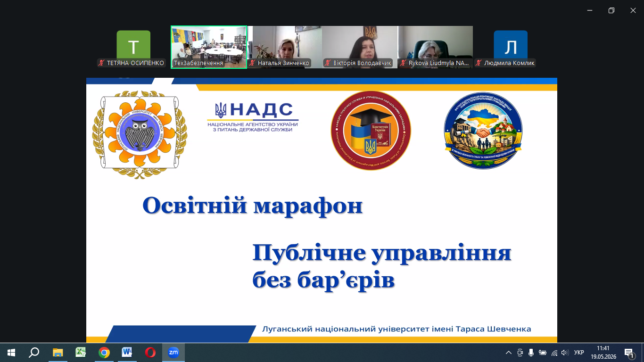Expand the hidden system tray icons chevron
644x362 pixels.
coord(508,353)
